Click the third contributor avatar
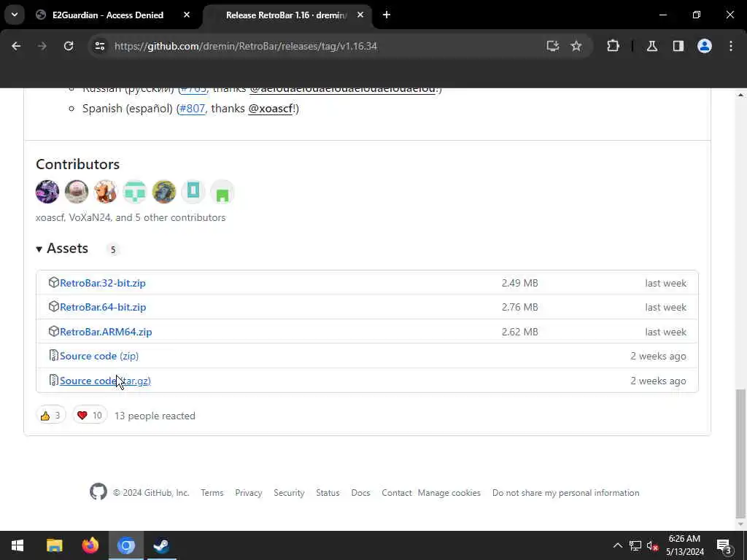The height and width of the screenshot is (560, 747). pos(105,192)
